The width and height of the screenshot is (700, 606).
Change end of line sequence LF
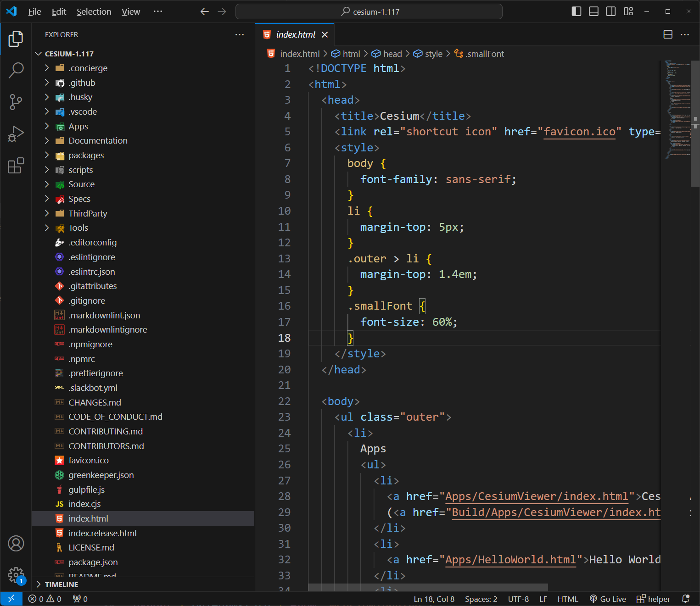(x=543, y=599)
